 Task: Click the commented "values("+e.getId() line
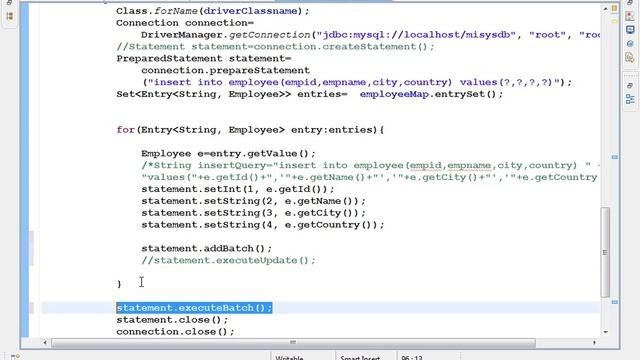369,177
